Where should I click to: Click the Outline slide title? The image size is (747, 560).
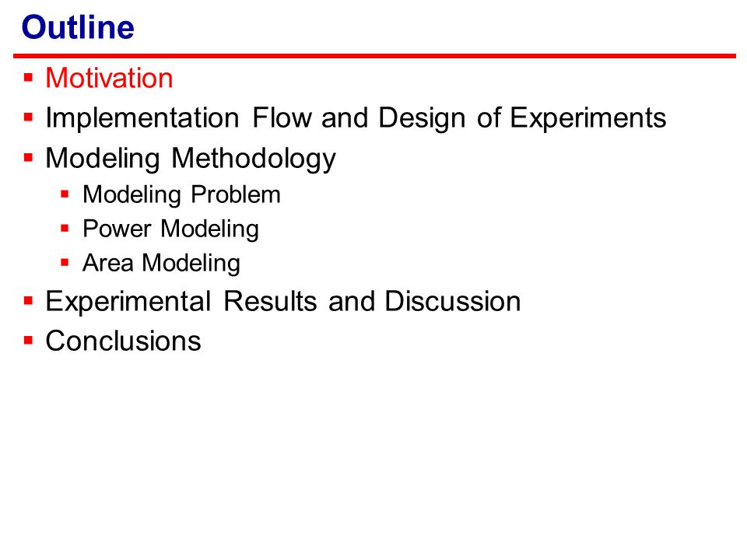click(78, 27)
